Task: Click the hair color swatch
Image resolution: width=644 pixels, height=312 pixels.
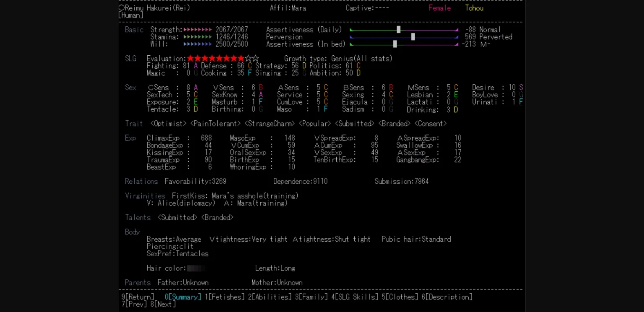Action: pos(196,268)
